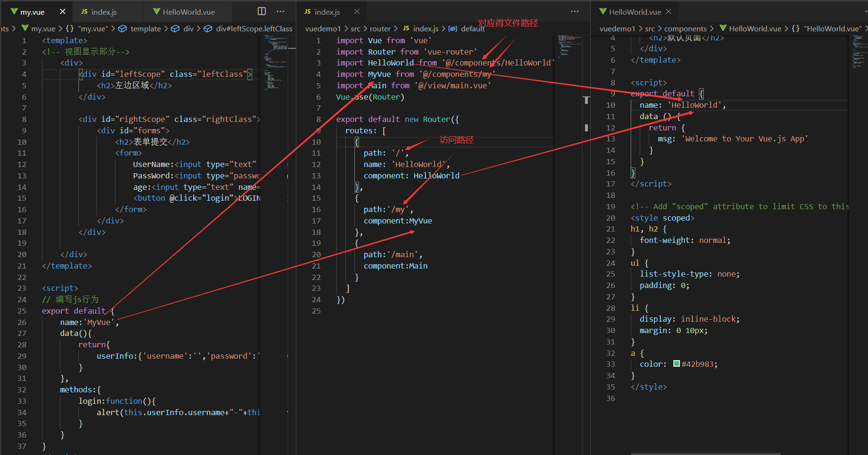Viewport: 868px width, 455px height.
Task: Open more actions menu in left editor group
Action: 281,11
